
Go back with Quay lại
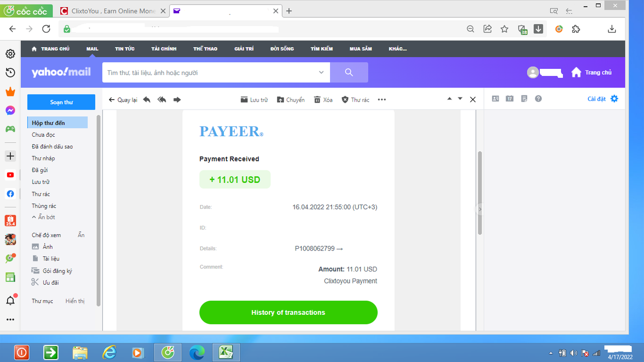pos(123,100)
